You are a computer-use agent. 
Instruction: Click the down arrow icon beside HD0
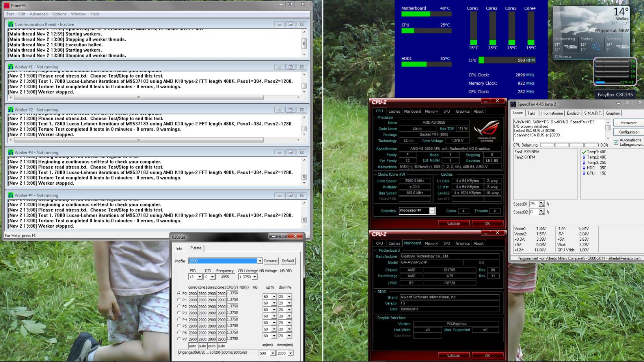pos(584,168)
